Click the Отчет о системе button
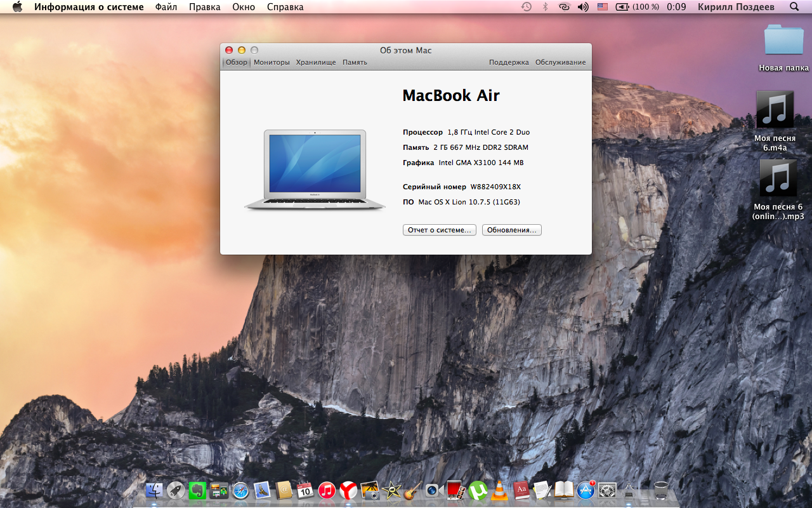812x508 pixels. [439, 230]
